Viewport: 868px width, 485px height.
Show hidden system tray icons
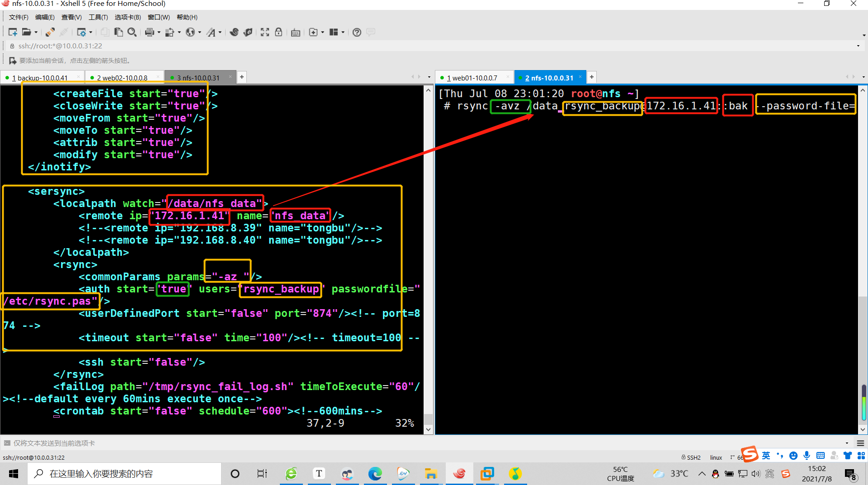[702, 474]
